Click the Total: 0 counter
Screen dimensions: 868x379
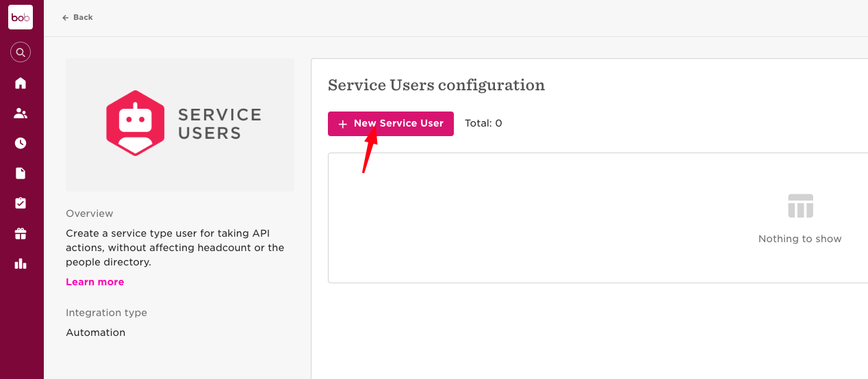tap(483, 124)
